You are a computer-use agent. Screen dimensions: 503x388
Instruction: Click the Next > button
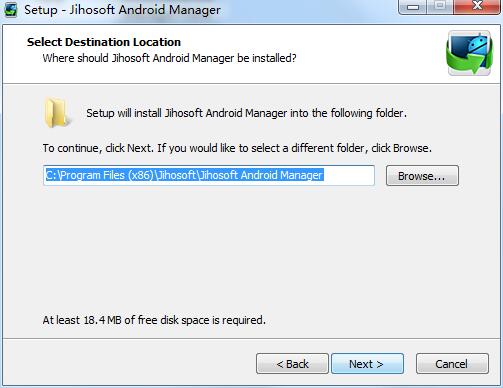click(x=367, y=364)
